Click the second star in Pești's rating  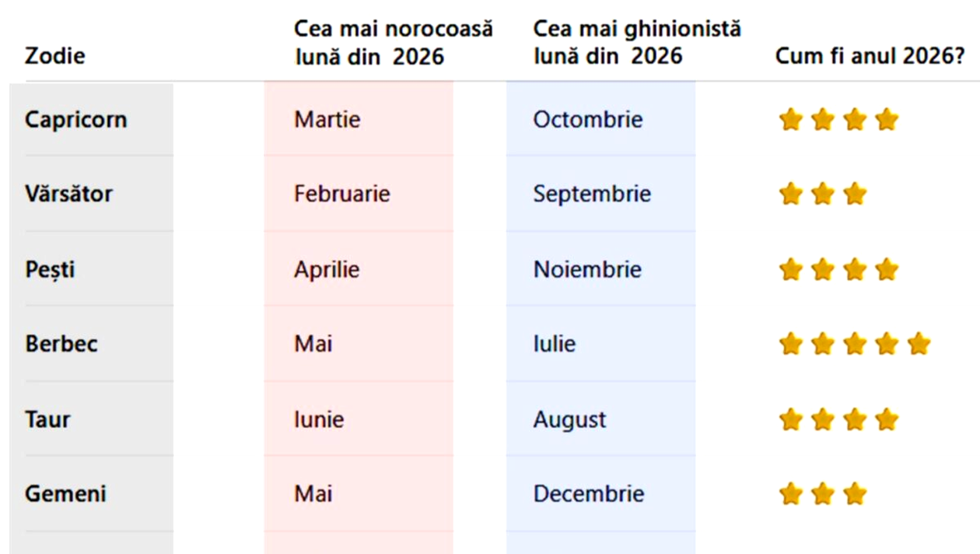pos(822,270)
